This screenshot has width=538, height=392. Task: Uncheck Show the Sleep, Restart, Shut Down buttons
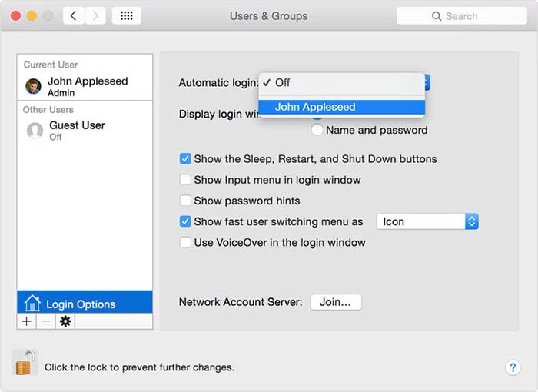[x=185, y=159]
